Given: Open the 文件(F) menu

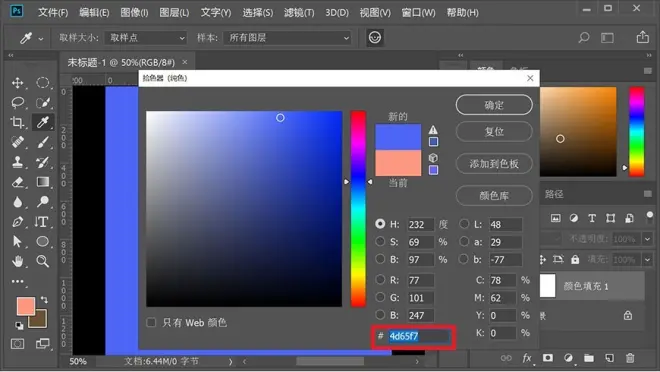Looking at the screenshot, I should 53,13.
